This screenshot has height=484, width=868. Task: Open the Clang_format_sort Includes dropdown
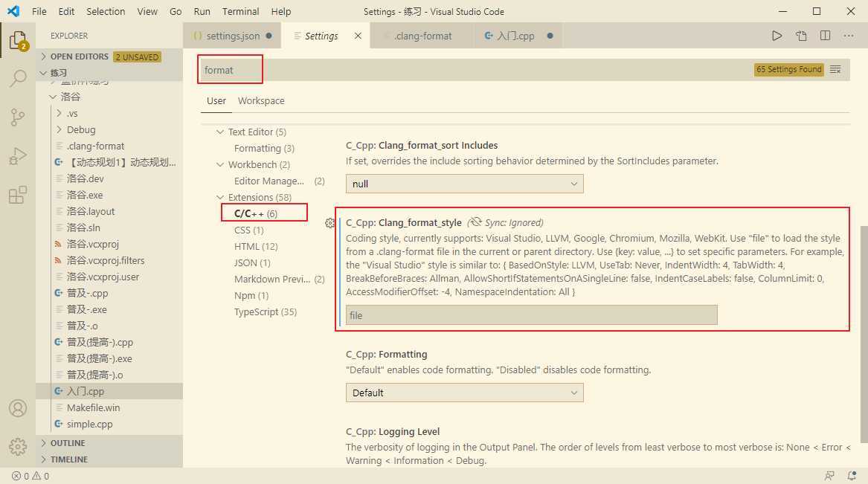[464, 184]
